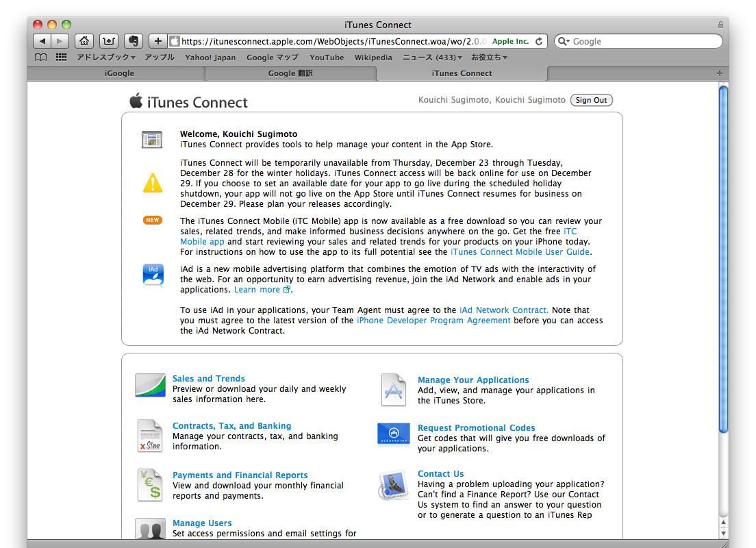Click the vertical scrollbar thumb
This screenshot has width=756, height=548.
click(723, 260)
